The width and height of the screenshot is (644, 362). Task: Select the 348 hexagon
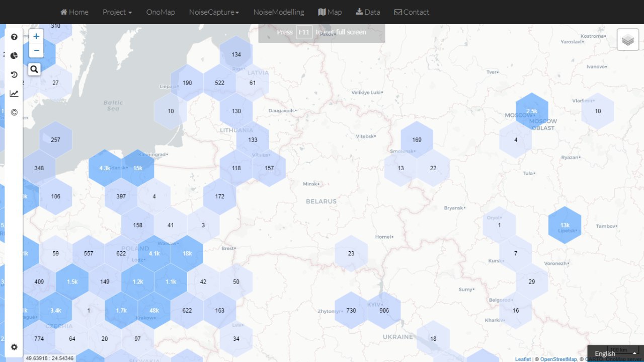pos(39,168)
